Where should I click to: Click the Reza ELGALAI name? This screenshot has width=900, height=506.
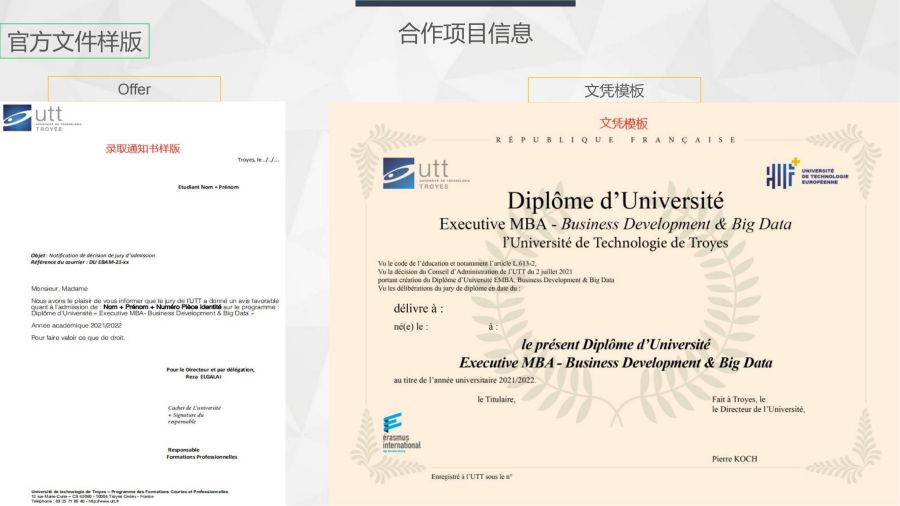pyautogui.click(x=203, y=377)
